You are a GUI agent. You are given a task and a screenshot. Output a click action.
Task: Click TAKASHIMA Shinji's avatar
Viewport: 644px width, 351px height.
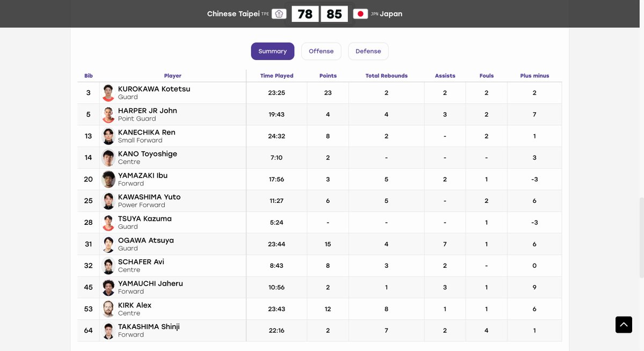108,331
